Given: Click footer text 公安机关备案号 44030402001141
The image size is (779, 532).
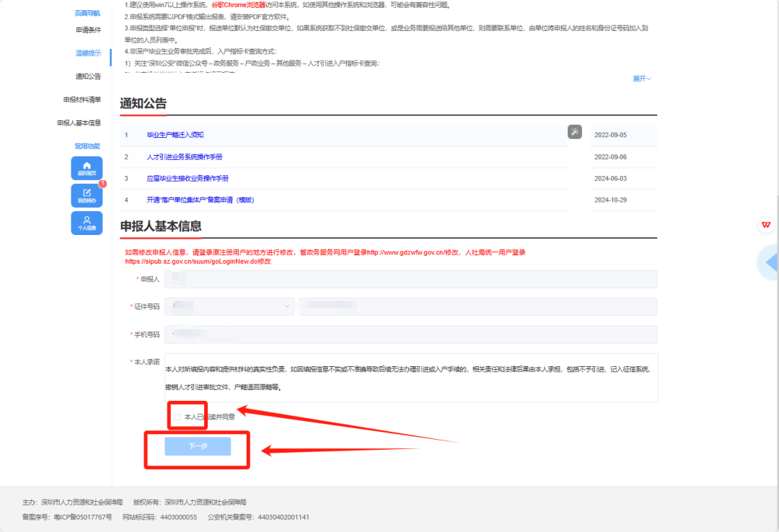Looking at the screenshot, I should (x=258, y=517).
